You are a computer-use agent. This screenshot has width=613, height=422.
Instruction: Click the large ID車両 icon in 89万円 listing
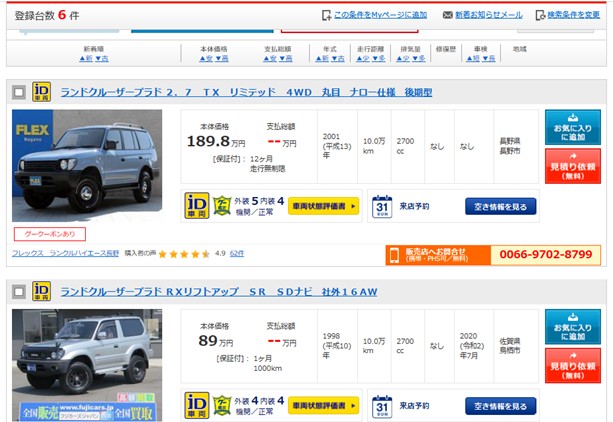197,405
